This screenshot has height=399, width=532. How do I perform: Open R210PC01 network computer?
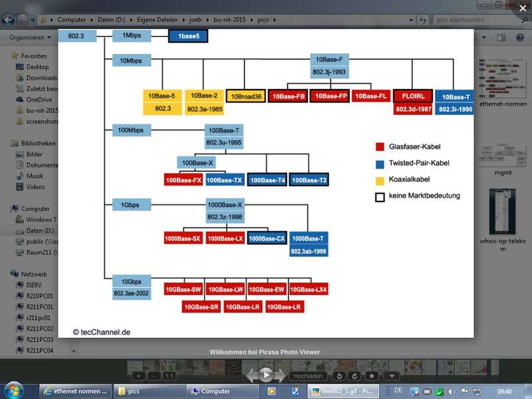click(x=39, y=296)
